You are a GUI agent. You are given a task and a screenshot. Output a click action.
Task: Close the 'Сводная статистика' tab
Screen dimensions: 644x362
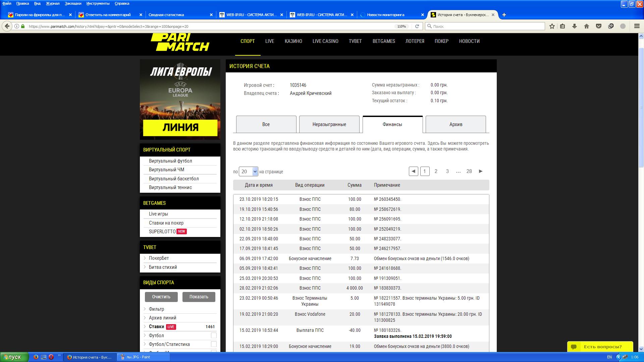click(211, 15)
